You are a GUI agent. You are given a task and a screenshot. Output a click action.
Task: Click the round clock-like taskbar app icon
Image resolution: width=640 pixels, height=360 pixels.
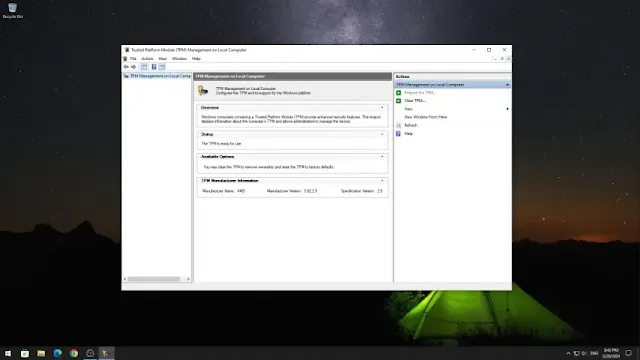[x=90, y=353]
